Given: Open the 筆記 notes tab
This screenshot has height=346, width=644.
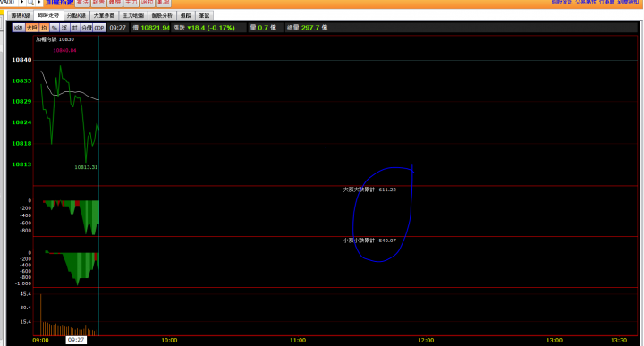Looking at the screenshot, I should (204, 15).
